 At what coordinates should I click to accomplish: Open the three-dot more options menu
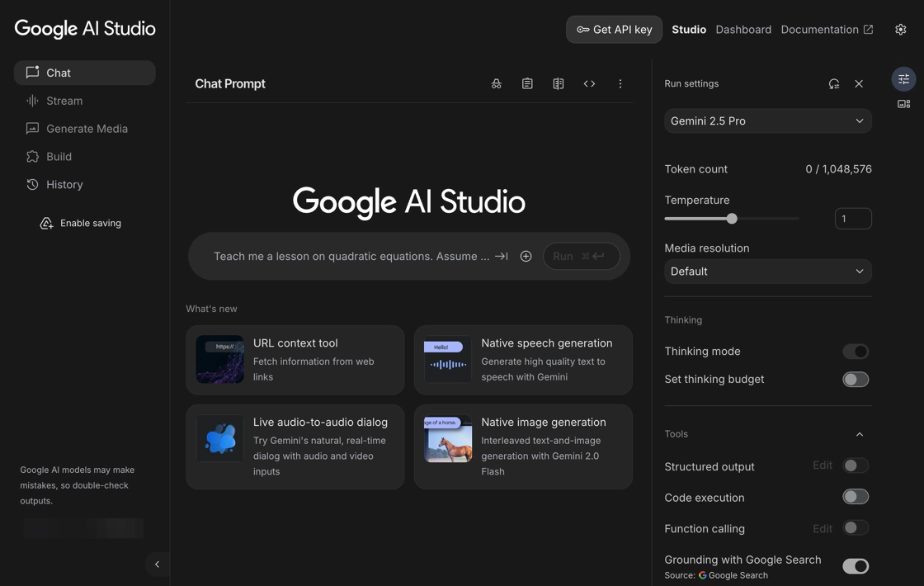[x=620, y=84]
